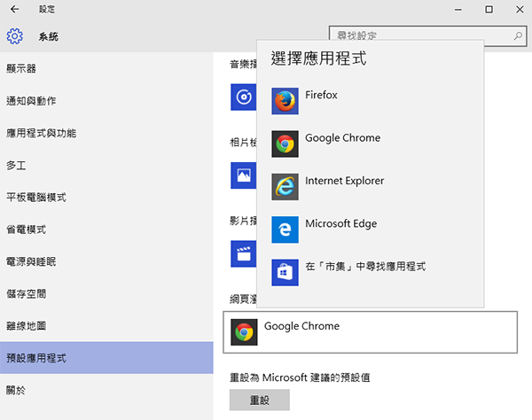Click the 系統 heading text
The image size is (532, 420).
[x=48, y=36]
